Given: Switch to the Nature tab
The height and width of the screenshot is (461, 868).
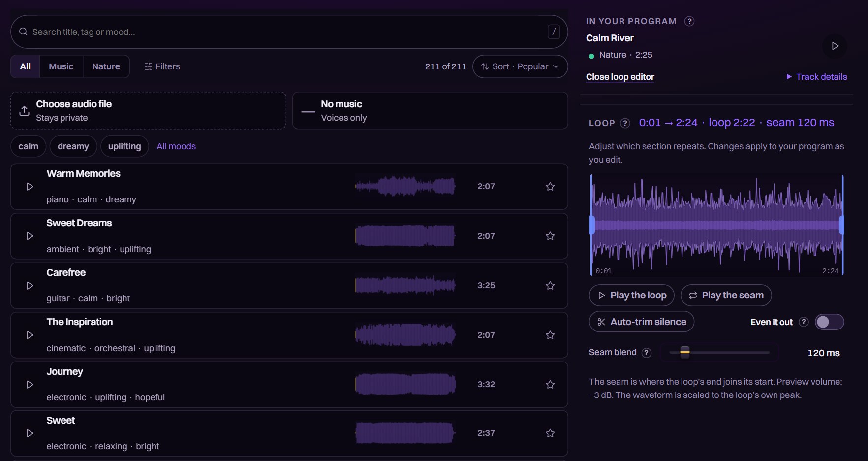Looking at the screenshot, I should click(106, 66).
